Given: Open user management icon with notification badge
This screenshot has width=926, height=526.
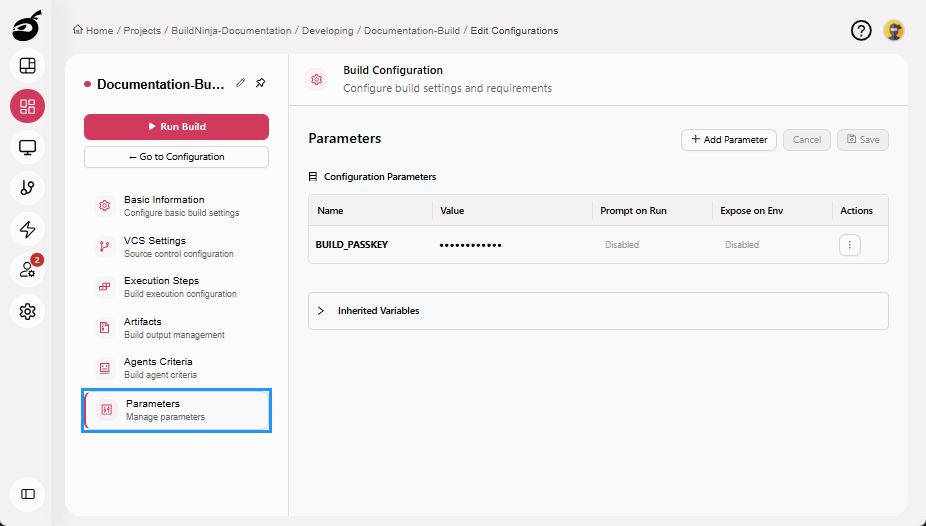Looking at the screenshot, I should 27,270.
